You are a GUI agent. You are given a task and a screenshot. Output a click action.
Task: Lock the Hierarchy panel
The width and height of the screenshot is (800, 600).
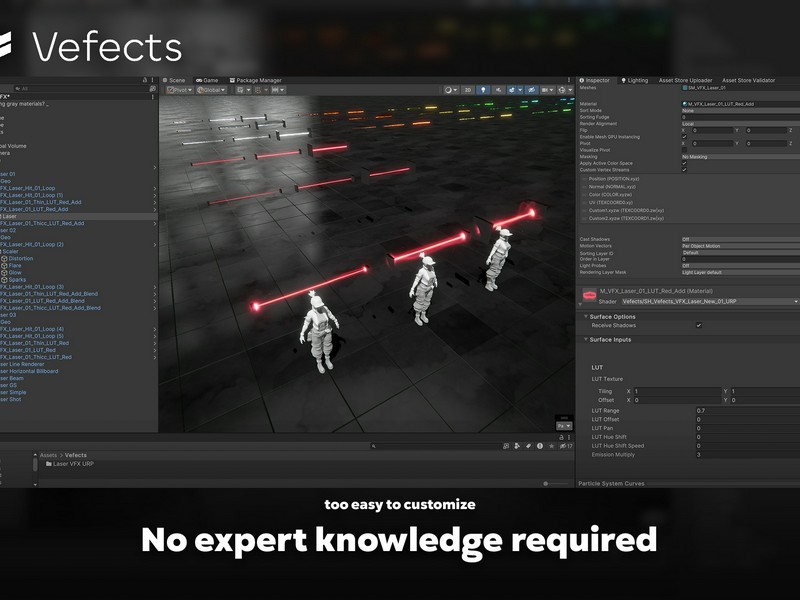(x=145, y=80)
